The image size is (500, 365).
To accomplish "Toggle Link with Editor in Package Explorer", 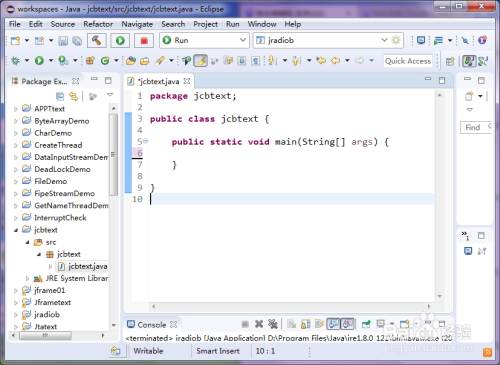I will coord(73,97).
